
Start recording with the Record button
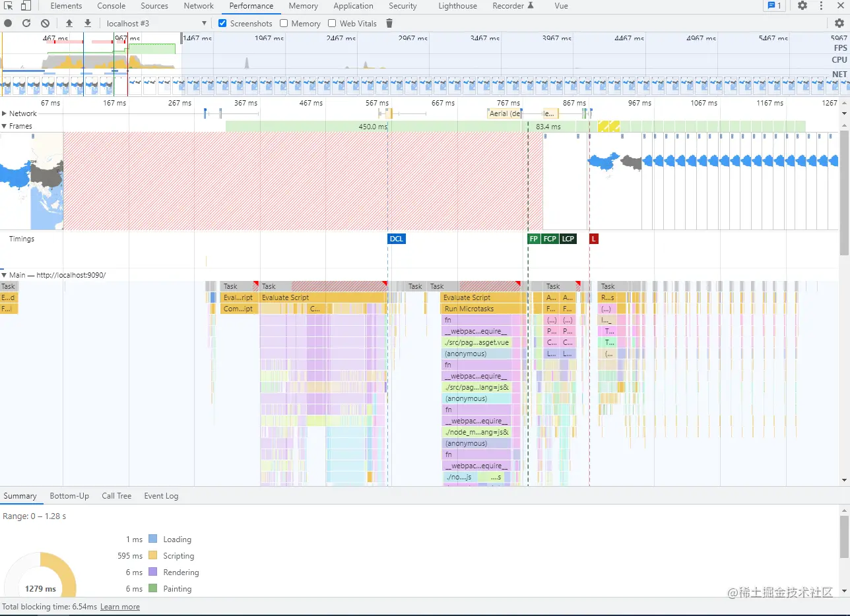(8, 23)
